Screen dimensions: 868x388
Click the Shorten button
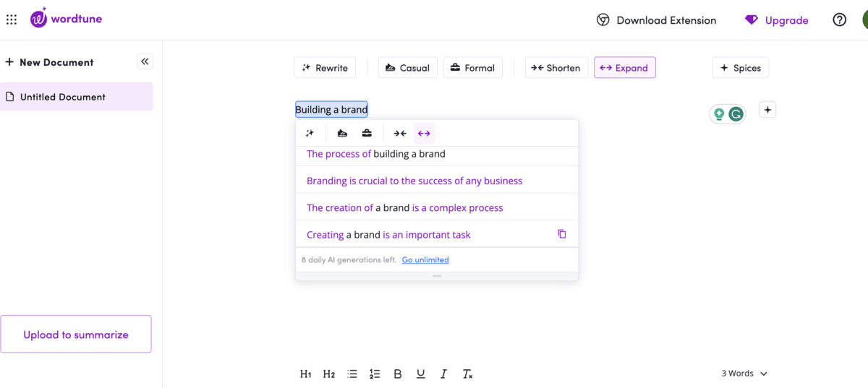pyautogui.click(x=556, y=68)
